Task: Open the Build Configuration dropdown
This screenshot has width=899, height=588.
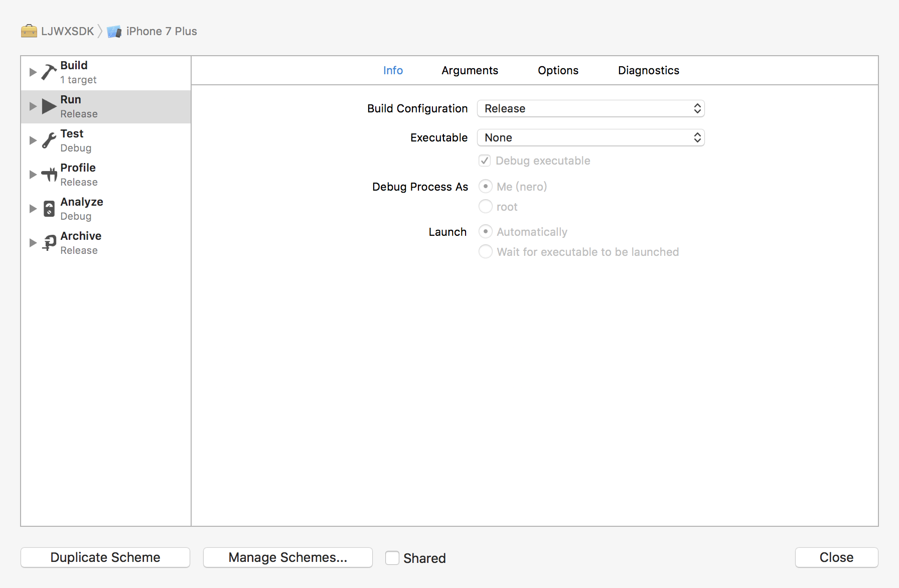Action: [590, 108]
